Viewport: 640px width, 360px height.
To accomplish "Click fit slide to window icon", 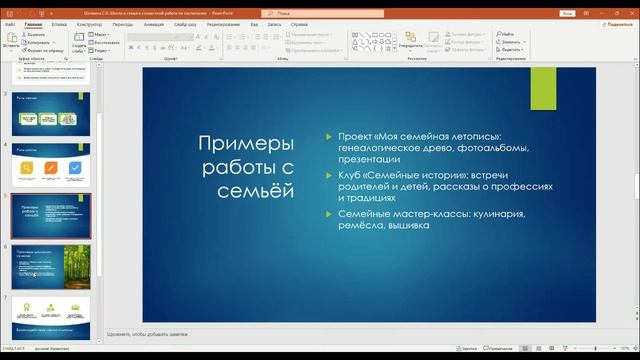I will 636,349.
